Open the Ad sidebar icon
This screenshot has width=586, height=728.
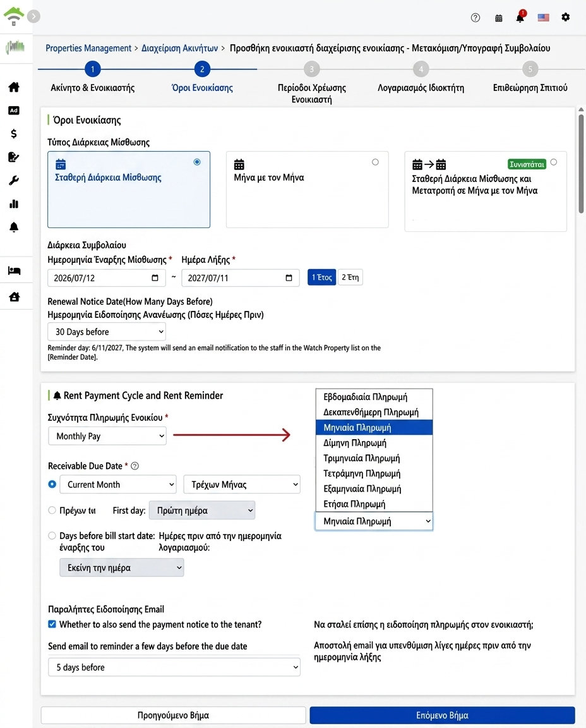point(14,111)
